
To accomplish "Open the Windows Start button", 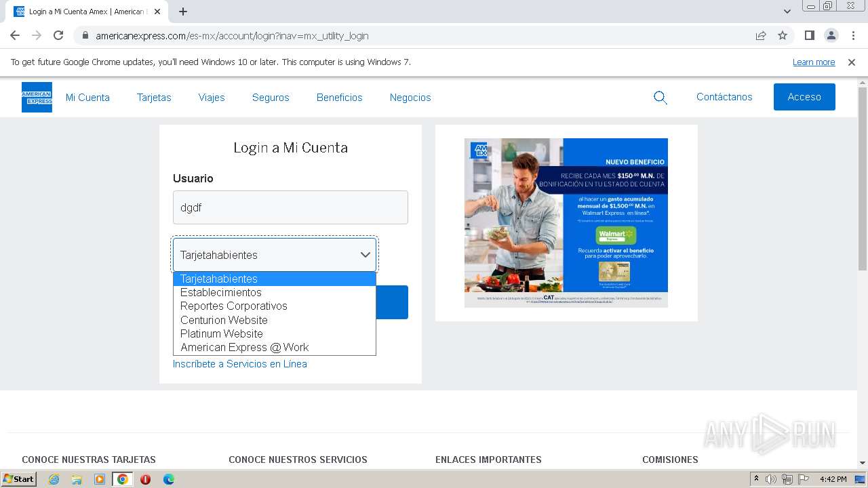I will (19, 479).
